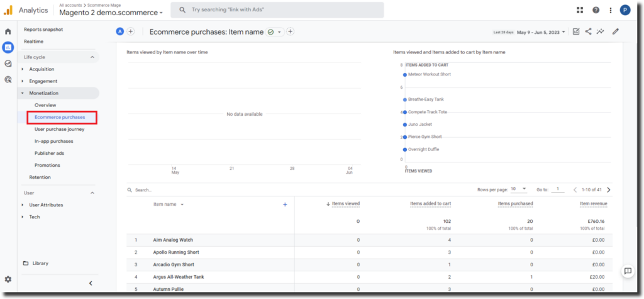Open Realtime report
Screen dimensions: 644x299
[x=34, y=42]
